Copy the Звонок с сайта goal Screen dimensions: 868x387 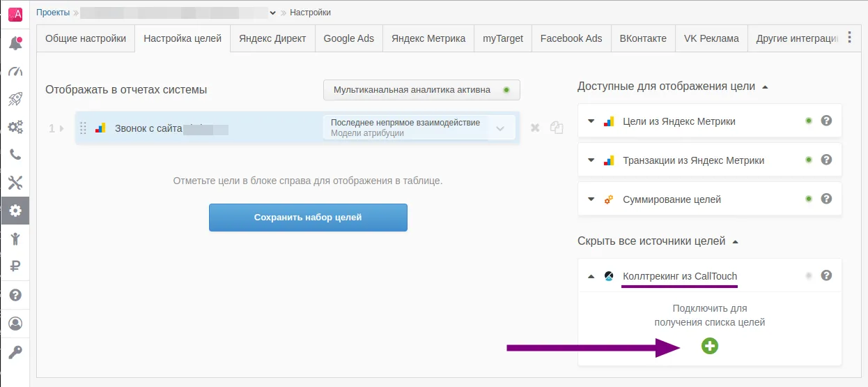click(557, 128)
